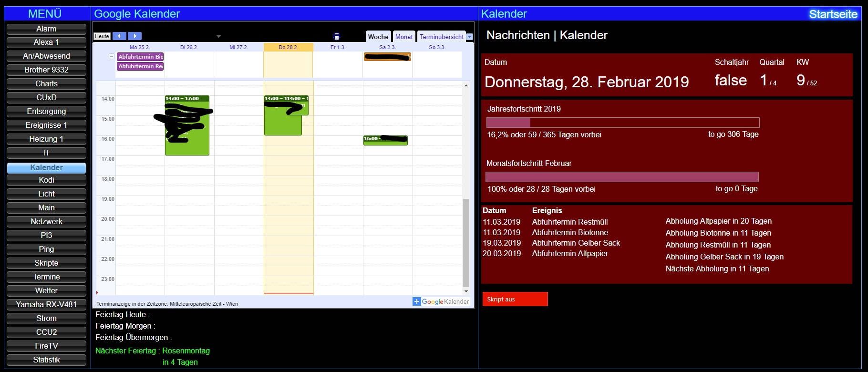Click the Monatsfortschritt Februar progress bar
Viewport: 868px width, 372px height.
click(622, 177)
